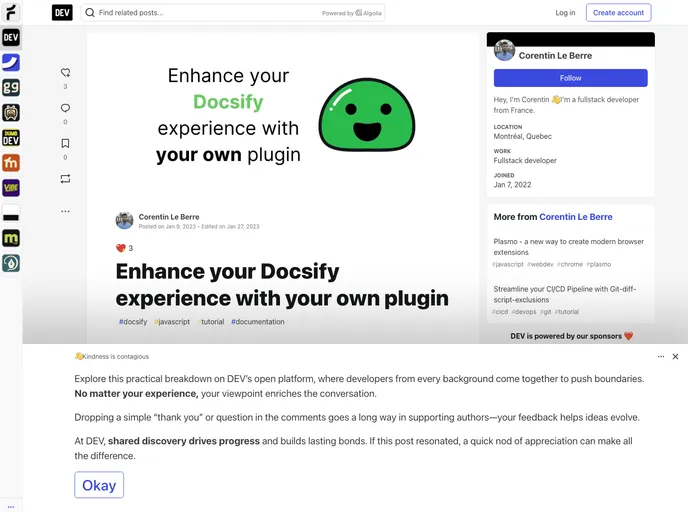Open #webdev tag under Plasmo article
This screenshot has width=688, height=512.
click(540, 264)
